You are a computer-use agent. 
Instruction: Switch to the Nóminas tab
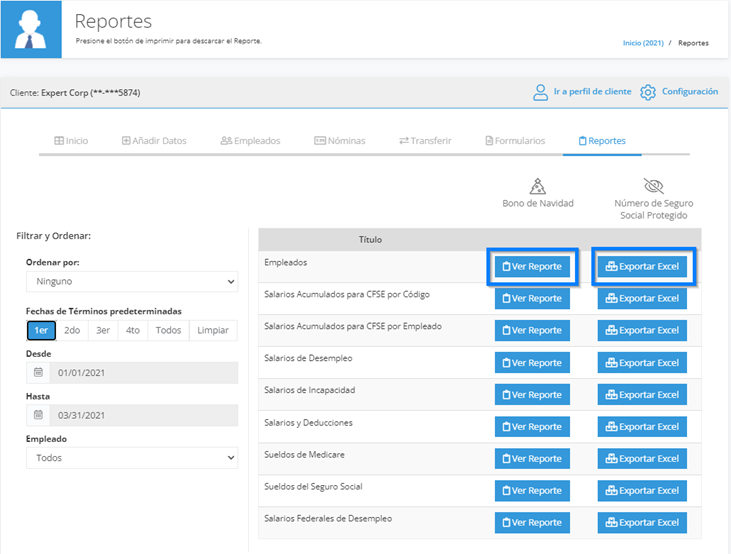click(x=340, y=141)
